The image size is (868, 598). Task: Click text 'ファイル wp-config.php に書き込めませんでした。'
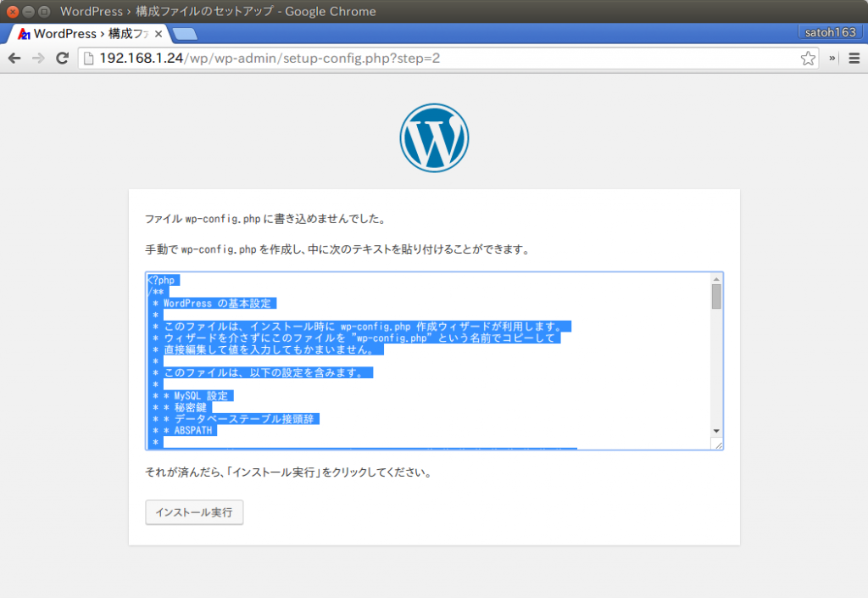tap(265, 219)
